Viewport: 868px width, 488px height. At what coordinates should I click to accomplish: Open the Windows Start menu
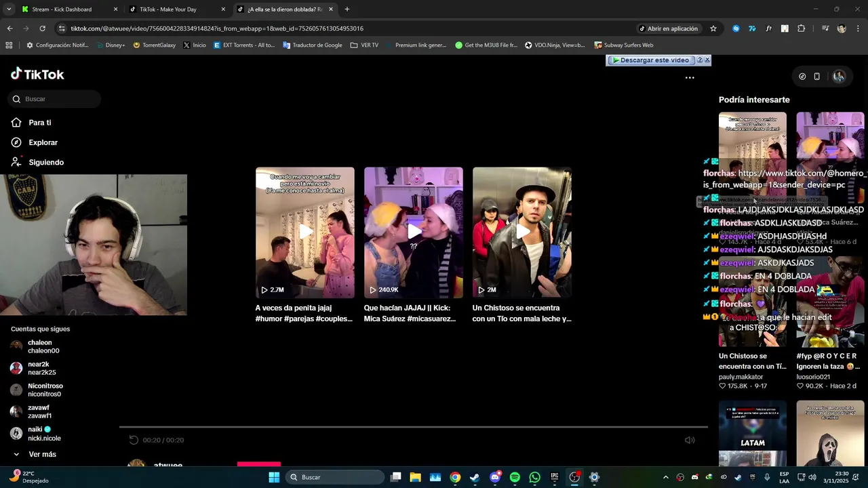274,477
